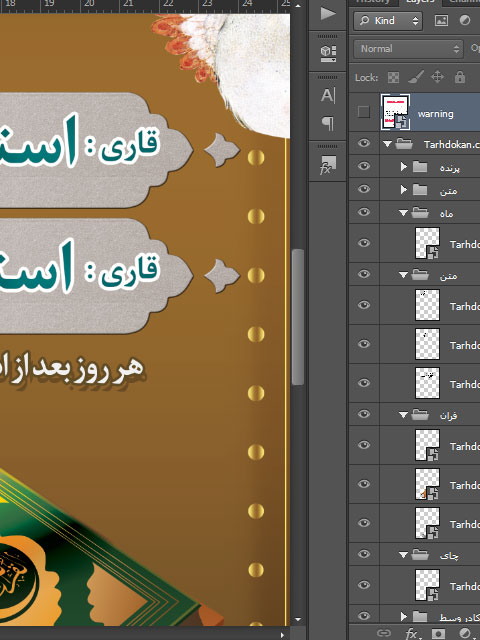Hide the collapsed متن group

click(364, 189)
